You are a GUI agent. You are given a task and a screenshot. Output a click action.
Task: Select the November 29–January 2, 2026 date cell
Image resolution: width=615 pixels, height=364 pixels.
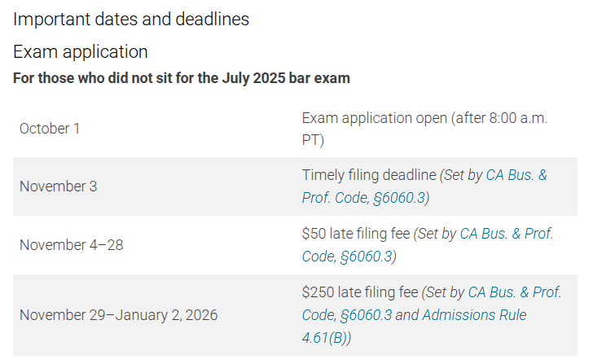[118, 315]
